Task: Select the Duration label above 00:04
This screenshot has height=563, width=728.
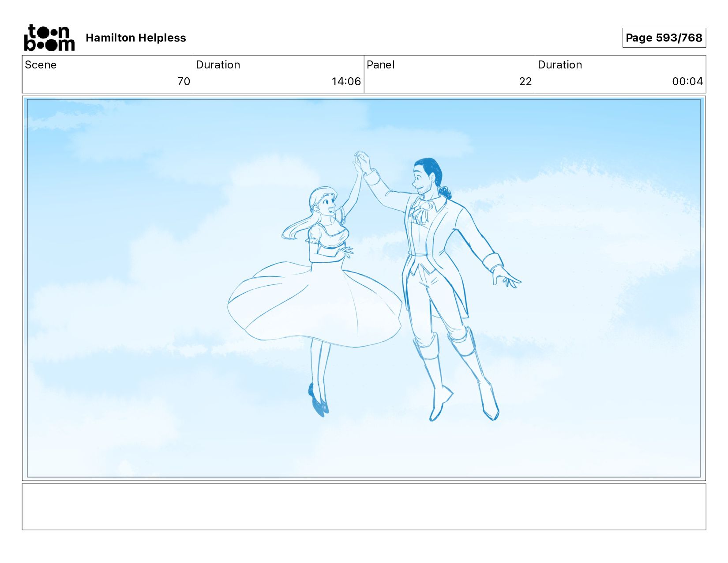Action: [x=560, y=65]
